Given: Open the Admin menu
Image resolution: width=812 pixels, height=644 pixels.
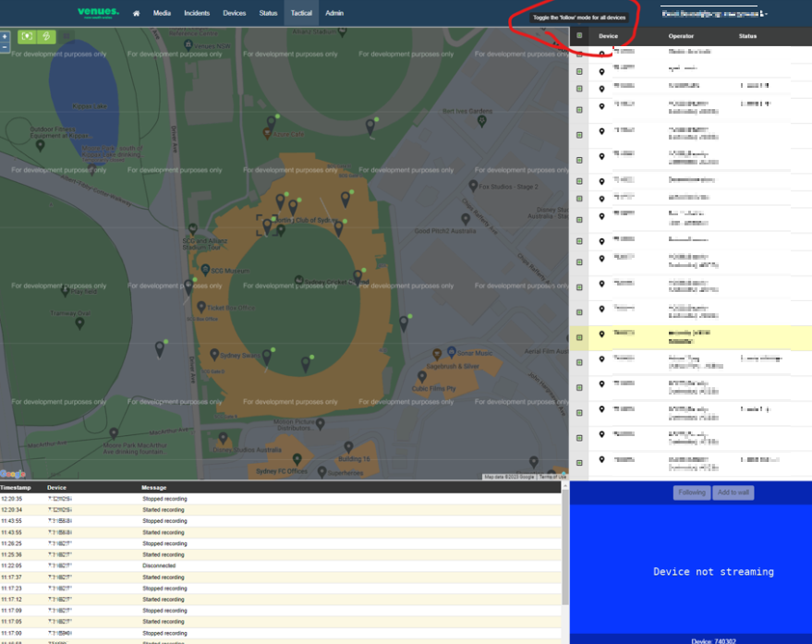Looking at the screenshot, I should [x=334, y=14].
